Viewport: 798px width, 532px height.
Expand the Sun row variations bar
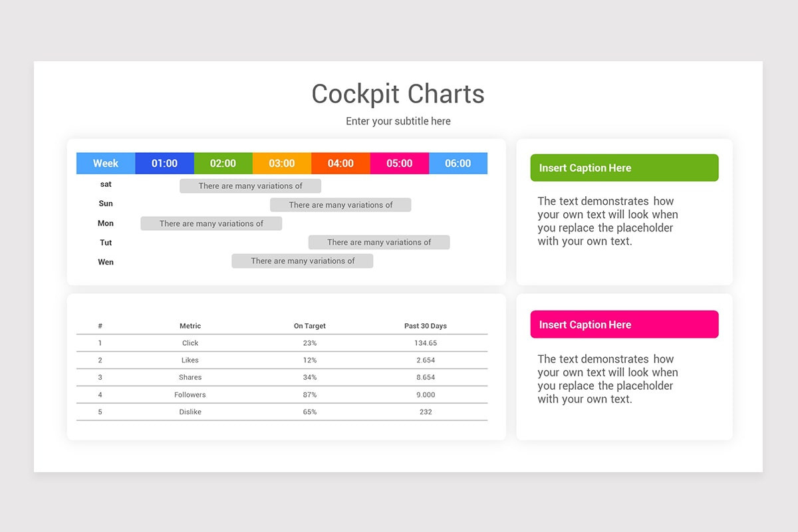coord(340,204)
